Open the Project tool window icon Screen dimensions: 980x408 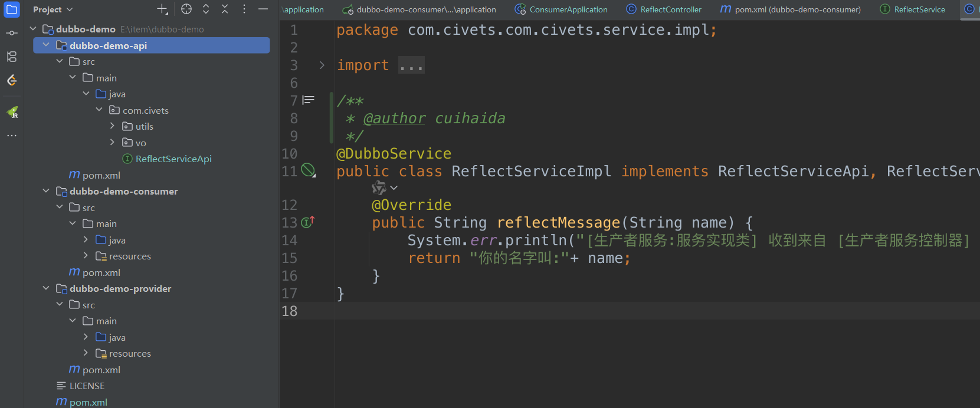tap(12, 9)
